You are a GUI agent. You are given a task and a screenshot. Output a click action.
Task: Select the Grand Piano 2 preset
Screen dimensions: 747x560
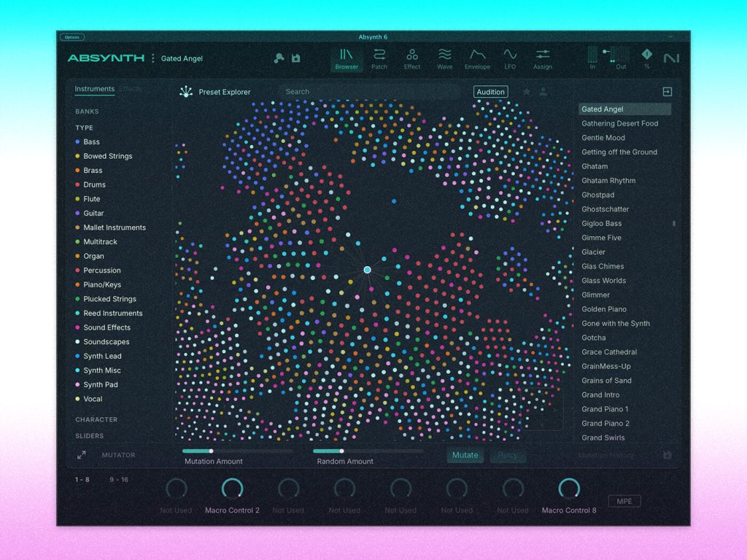605,424
